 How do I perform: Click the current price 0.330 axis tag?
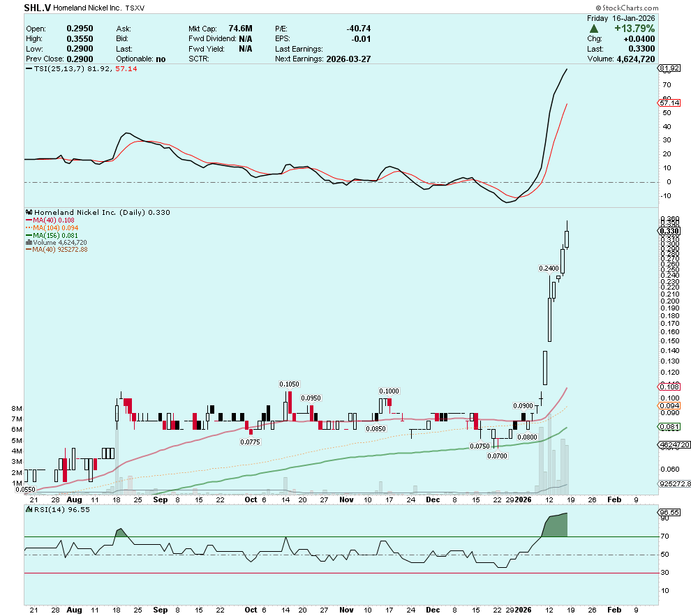pyautogui.click(x=669, y=231)
